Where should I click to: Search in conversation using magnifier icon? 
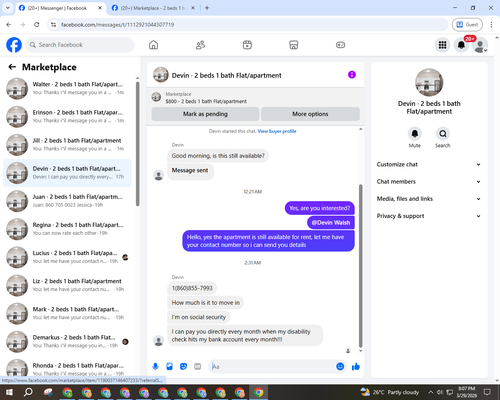point(443,134)
